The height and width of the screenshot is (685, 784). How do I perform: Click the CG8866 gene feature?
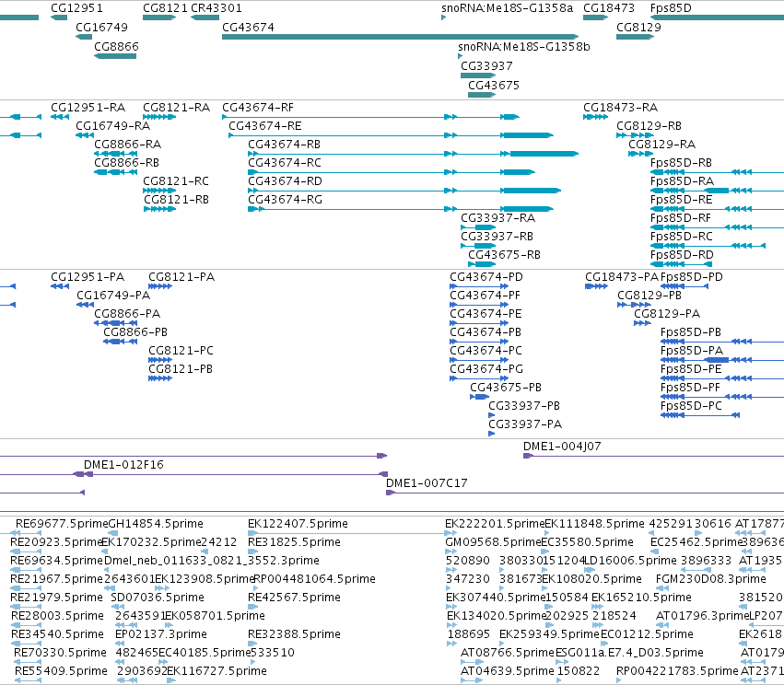[115, 56]
